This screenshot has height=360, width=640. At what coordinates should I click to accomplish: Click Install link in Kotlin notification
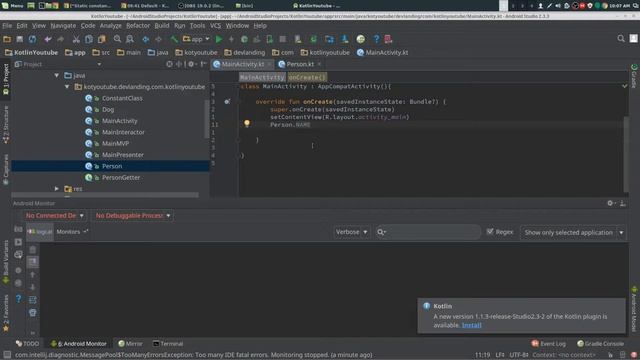(471, 325)
